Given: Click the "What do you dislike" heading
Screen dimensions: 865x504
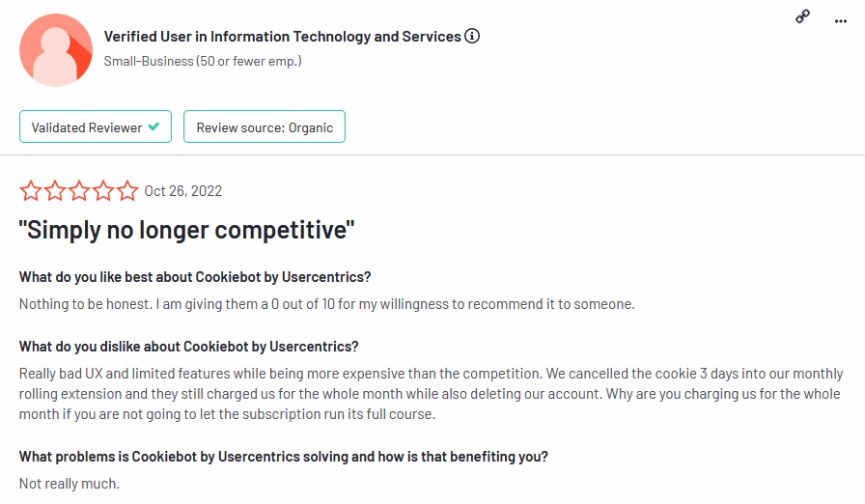Looking at the screenshot, I should coord(189,347).
